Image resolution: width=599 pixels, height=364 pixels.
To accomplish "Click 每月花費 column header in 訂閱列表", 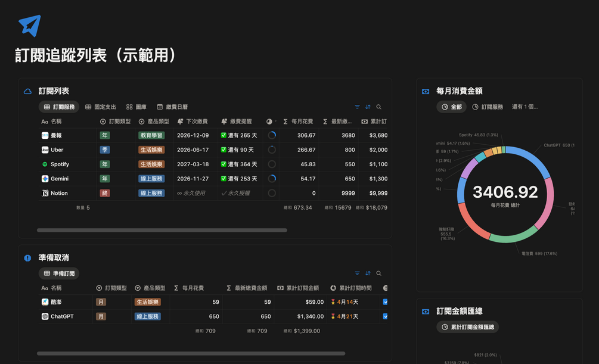I will click(299, 122).
